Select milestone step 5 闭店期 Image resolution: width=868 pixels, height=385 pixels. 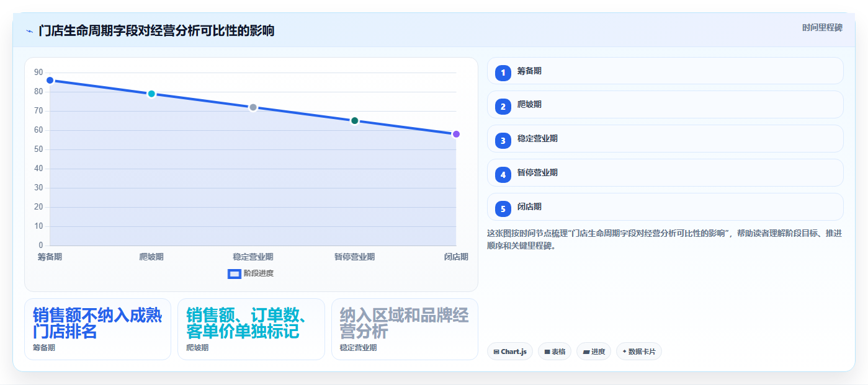pos(665,206)
